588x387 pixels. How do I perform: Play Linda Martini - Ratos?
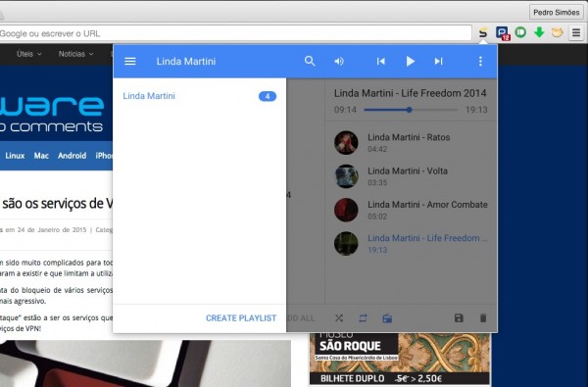click(x=412, y=143)
